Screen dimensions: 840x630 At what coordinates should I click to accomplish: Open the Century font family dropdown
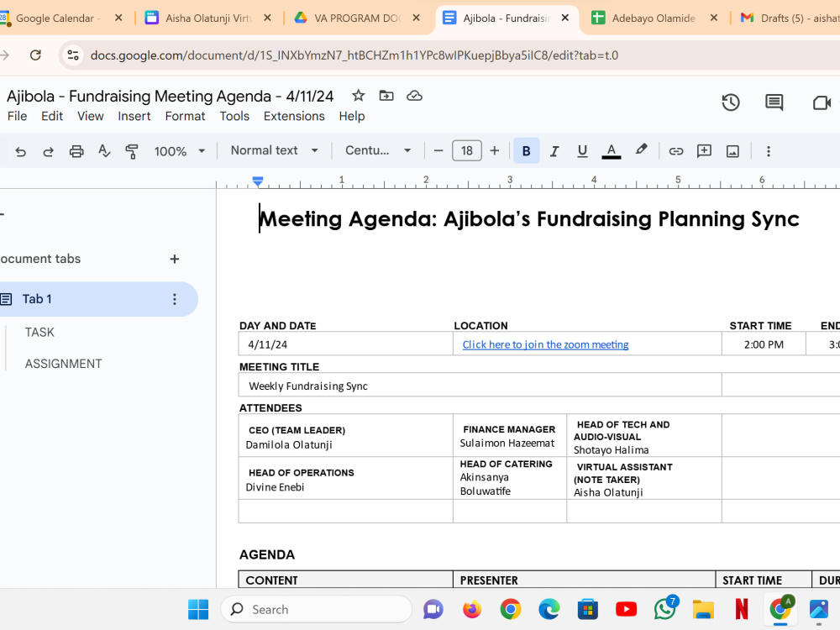click(378, 150)
